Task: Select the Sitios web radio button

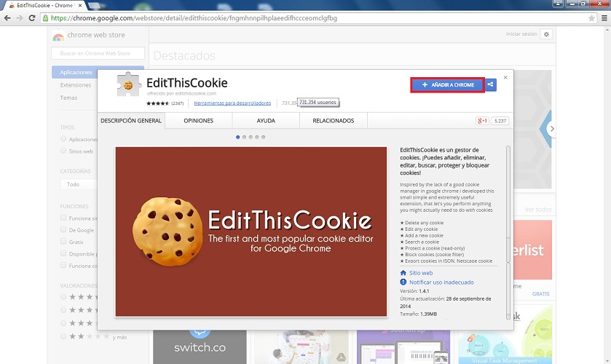Action: point(63,151)
